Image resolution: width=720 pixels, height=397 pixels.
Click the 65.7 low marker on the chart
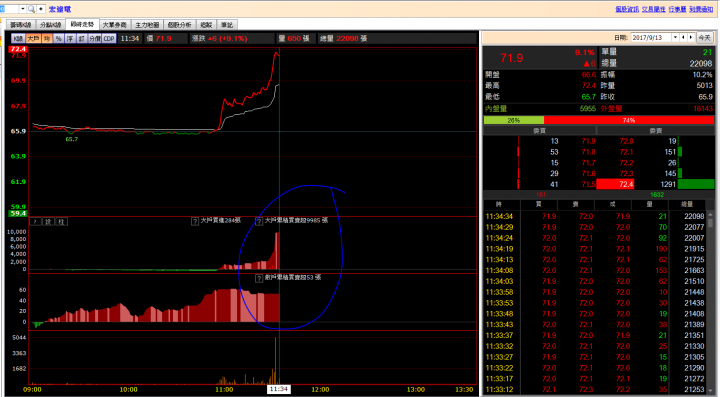[x=71, y=139]
